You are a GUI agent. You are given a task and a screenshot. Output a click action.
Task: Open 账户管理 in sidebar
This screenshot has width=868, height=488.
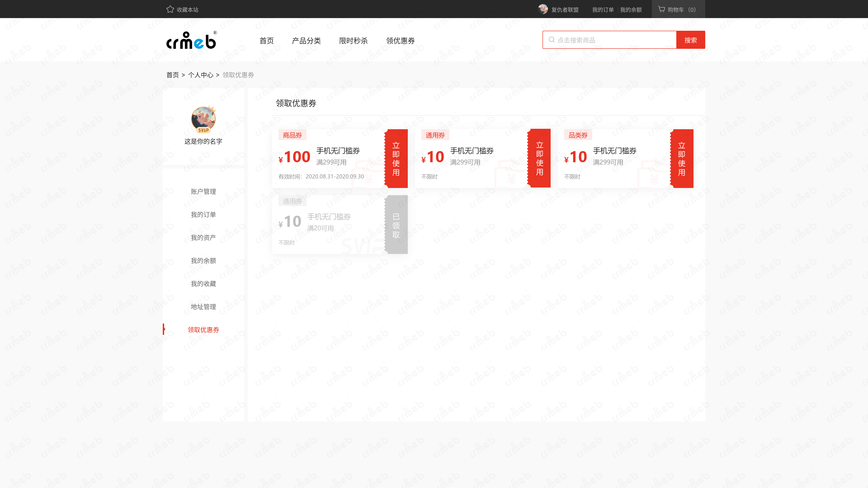[203, 192]
